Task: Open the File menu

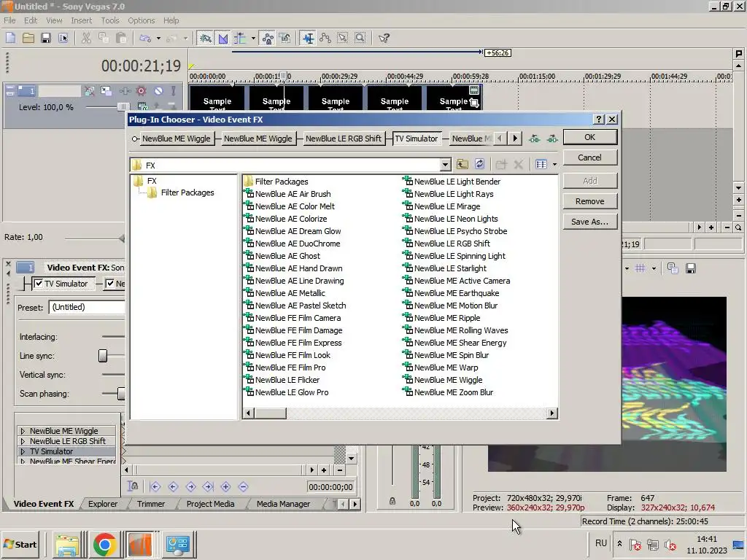Action: pos(9,20)
